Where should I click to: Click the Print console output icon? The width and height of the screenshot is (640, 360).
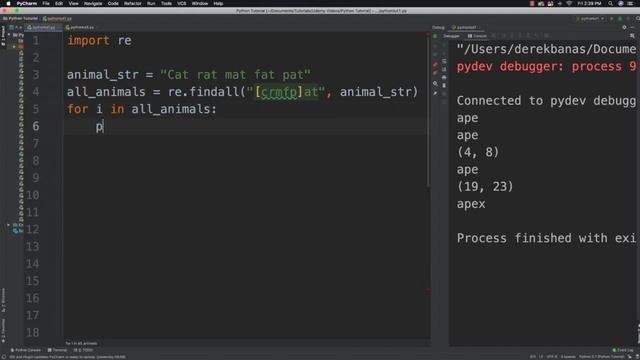click(x=444, y=77)
